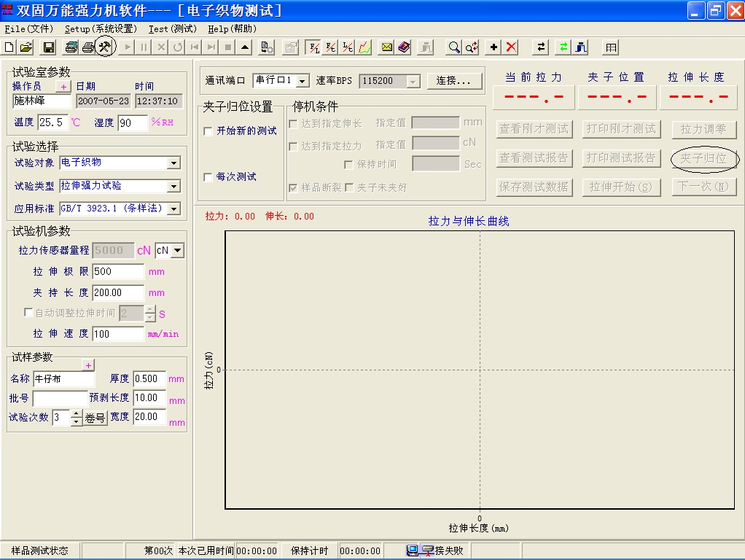The width and height of the screenshot is (745, 560).
Task: Open the 应用标准 GB/T 3923.1 dropdown
Action: pyautogui.click(x=173, y=209)
